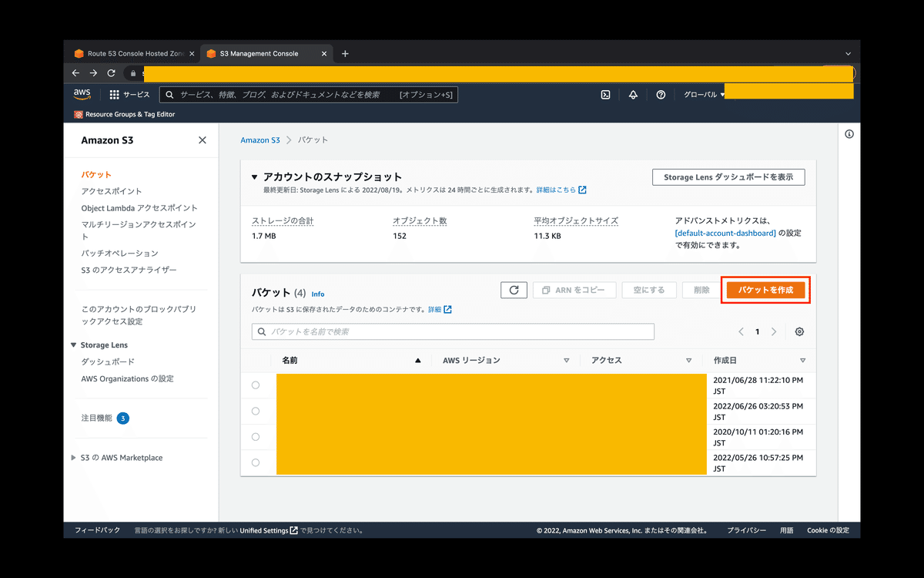Open the notifications bell
Viewport: 924px width, 578px height.
(x=633, y=95)
